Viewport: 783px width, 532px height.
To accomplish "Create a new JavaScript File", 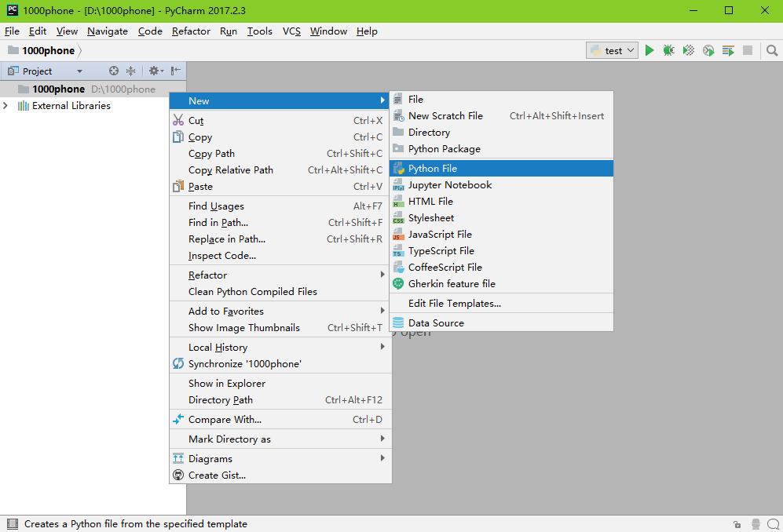I will pyautogui.click(x=501, y=234).
